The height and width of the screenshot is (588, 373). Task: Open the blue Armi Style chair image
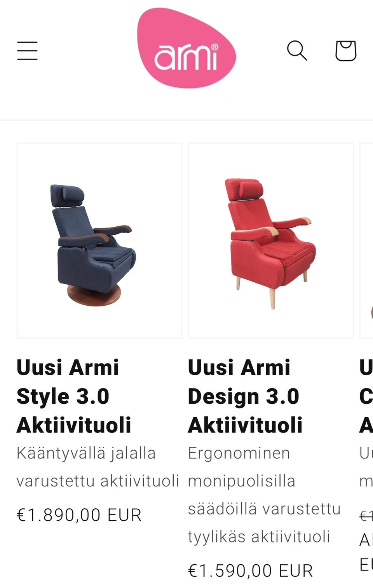coord(99,241)
